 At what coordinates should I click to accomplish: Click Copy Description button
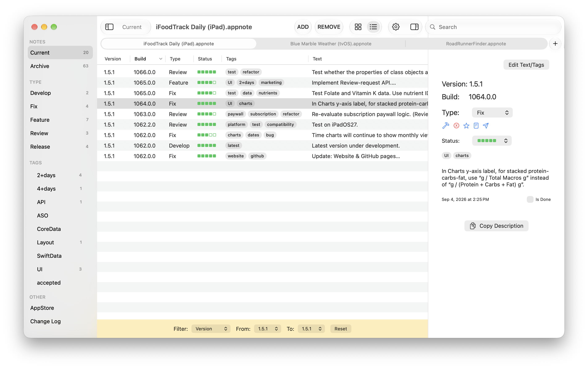(x=496, y=226)
